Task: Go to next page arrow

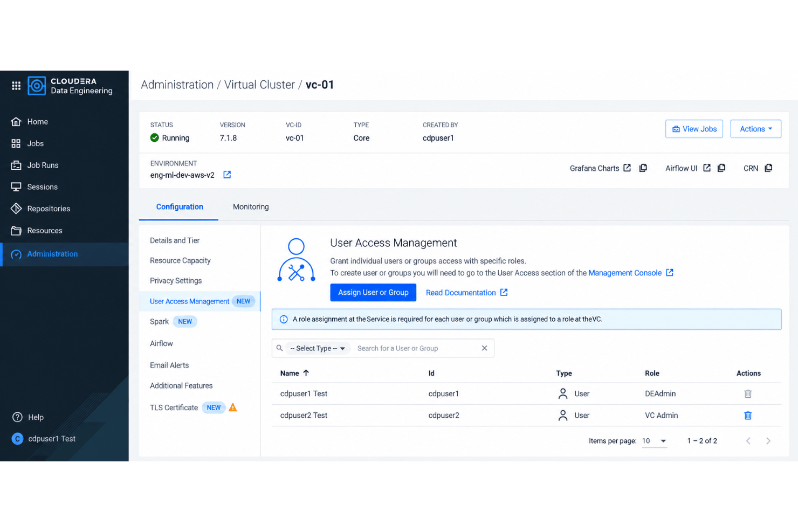Action: pos(768,441)
